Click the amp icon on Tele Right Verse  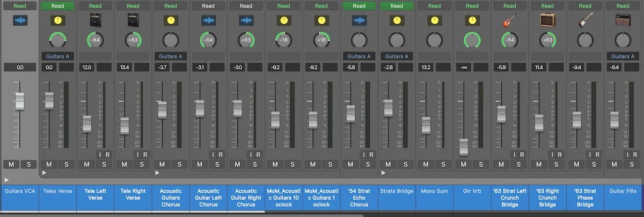pyautogui.click(x=133, y=21)
